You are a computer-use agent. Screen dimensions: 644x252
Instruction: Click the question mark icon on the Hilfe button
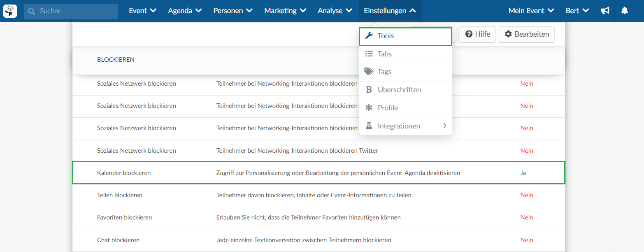[469, 34]
